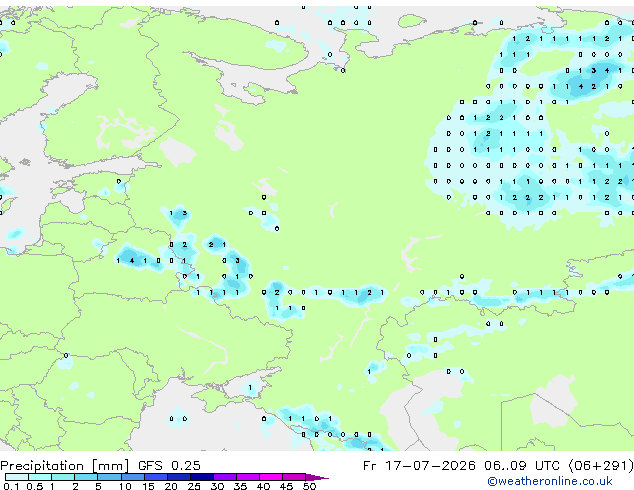This screenshot has width=634, height=490.
Task: Click the '35' legend label
Action: point(241,486)
